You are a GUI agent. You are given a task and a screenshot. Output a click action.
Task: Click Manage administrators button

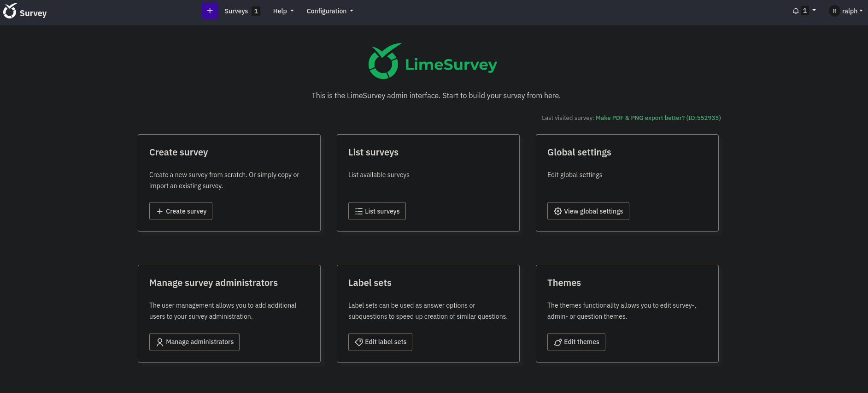194,342
